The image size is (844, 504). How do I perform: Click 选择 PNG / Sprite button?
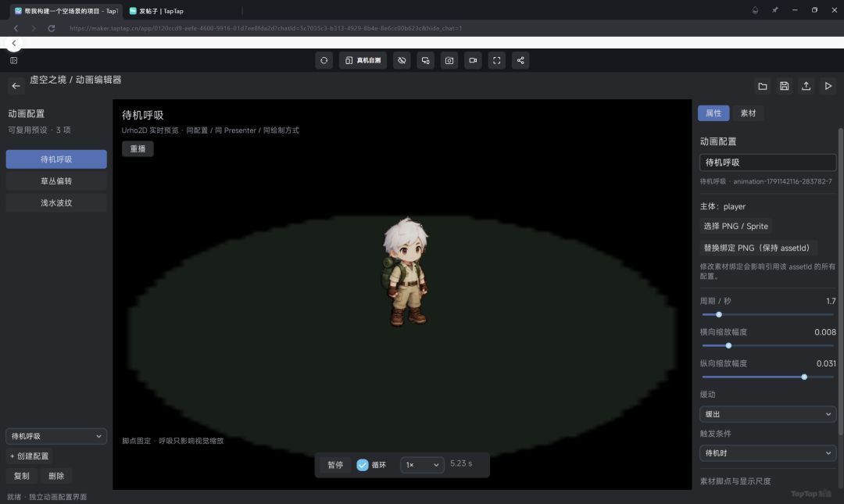pos(736,226)
